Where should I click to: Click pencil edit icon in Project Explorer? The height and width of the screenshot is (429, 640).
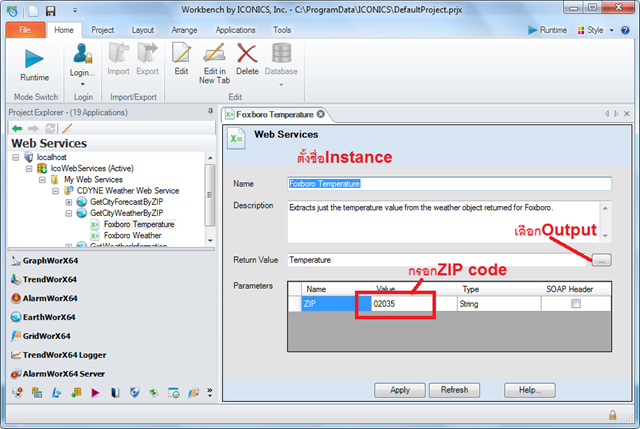(x=67, y=129)
